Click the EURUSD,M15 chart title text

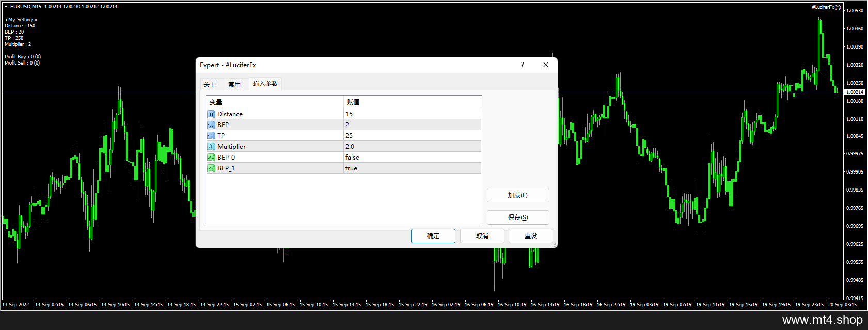coord(26,7)
